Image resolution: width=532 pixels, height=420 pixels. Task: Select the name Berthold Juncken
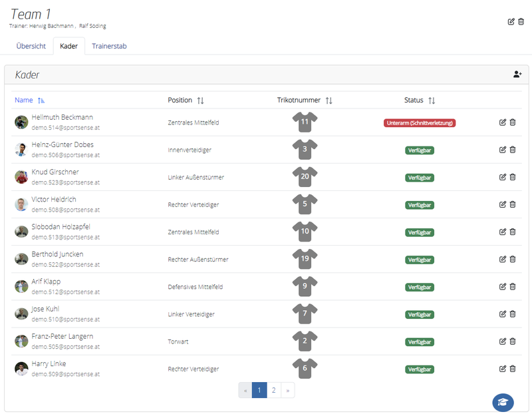tap(57, 254)
